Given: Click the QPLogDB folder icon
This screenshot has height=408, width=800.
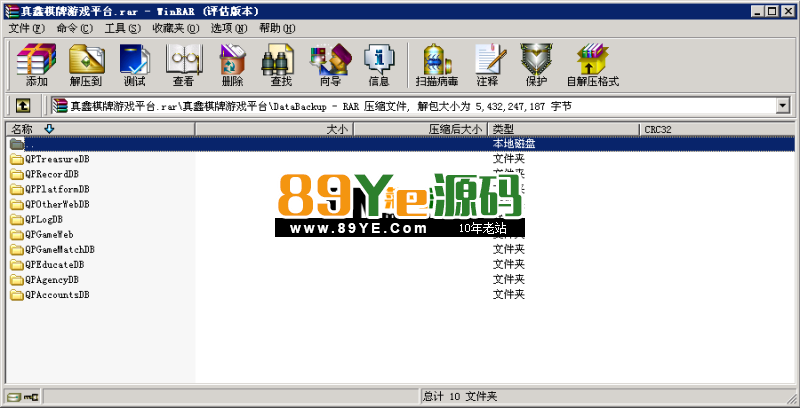Looking at the screenshot, I should [17, 219].
